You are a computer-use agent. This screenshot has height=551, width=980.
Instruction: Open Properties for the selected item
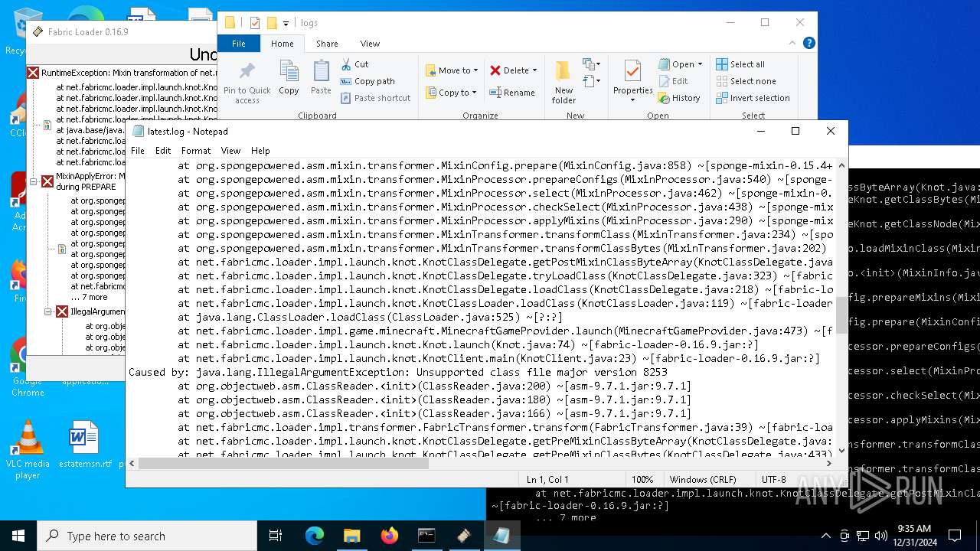click(x=632, y=81)
